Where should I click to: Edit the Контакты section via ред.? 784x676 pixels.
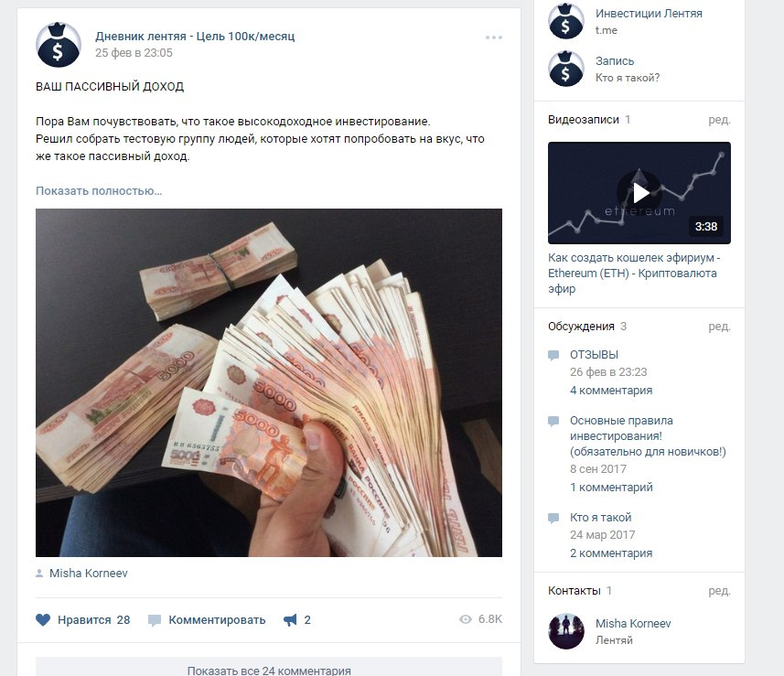[x=719, y=591]
